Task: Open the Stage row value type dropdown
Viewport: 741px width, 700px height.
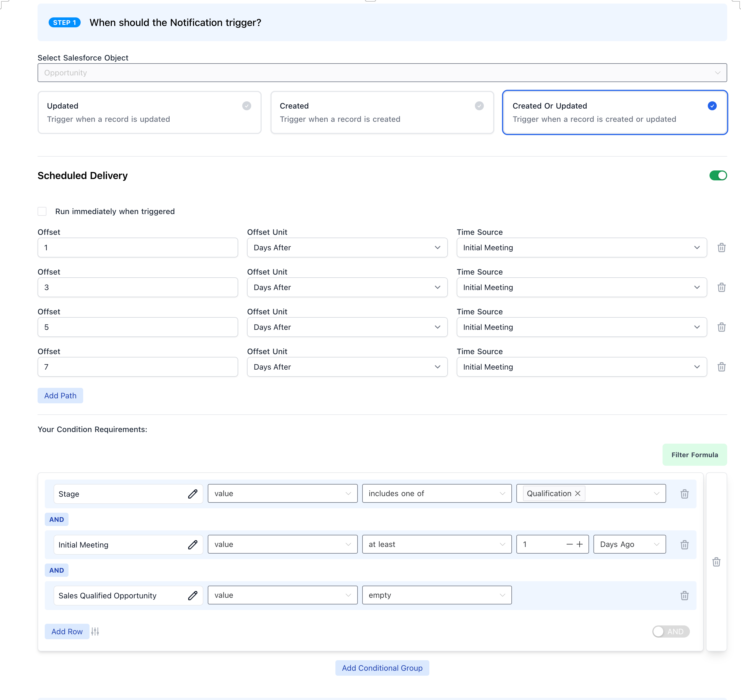Action: tap(282, 493)
